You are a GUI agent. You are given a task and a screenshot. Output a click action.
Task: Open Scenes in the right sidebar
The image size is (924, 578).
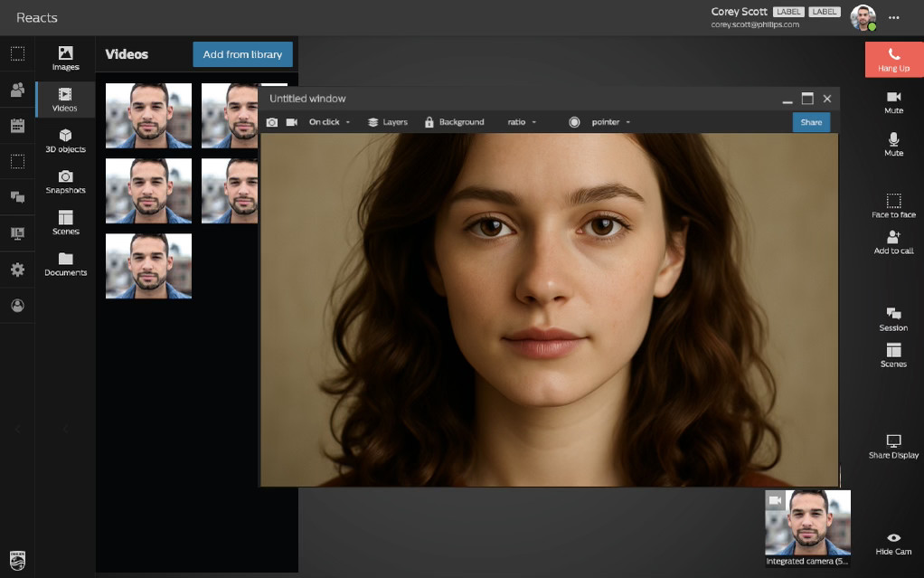pyautogui.click(x=893, y=355)
